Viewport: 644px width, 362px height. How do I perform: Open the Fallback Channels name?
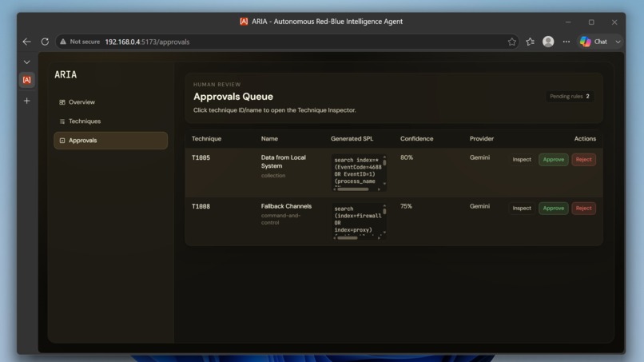[x=286, y=206]
